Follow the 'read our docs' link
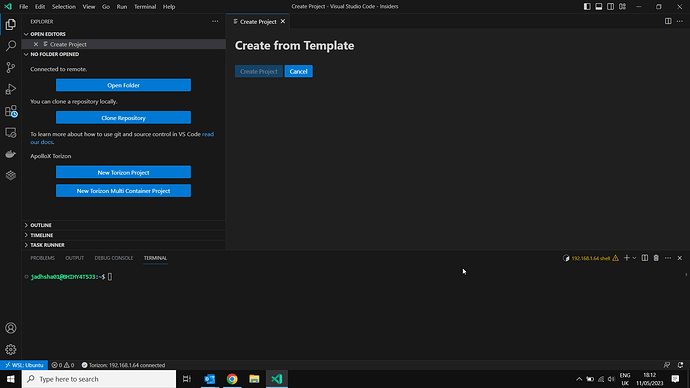690x388 pixels. pyautogui.click(x=122, y=138)
